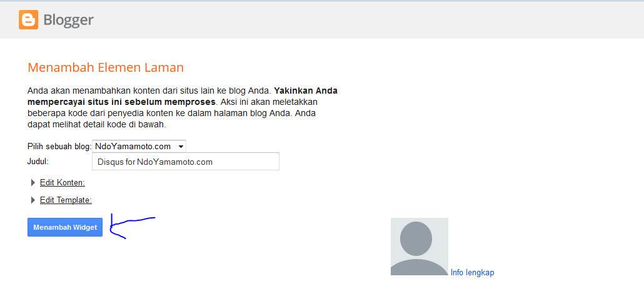The image size is (644, 304).
Task: Expand the Edit Template triangle
Action: point(33,200)
